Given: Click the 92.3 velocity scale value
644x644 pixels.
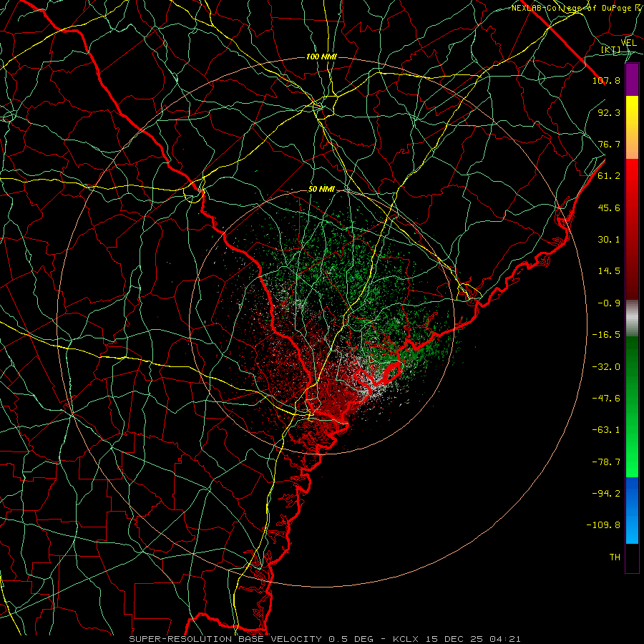Looking at the screenshot, I should click(609, 112).
